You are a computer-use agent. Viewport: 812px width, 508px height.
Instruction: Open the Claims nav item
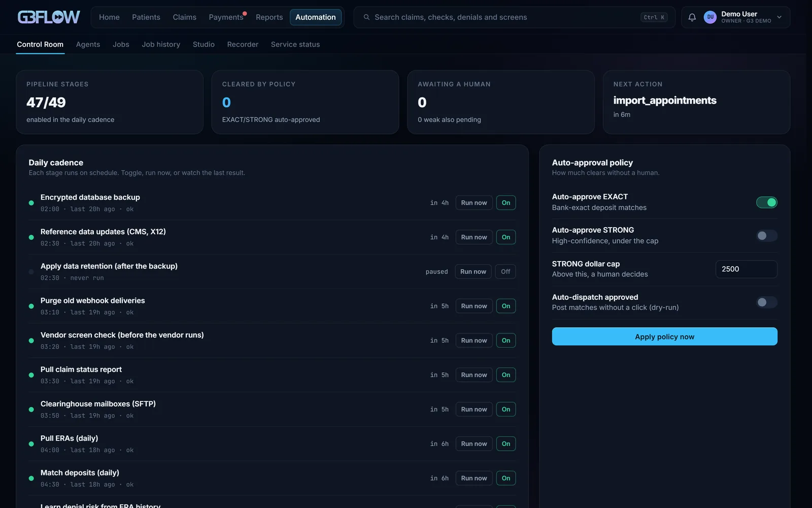pos(184,17)
